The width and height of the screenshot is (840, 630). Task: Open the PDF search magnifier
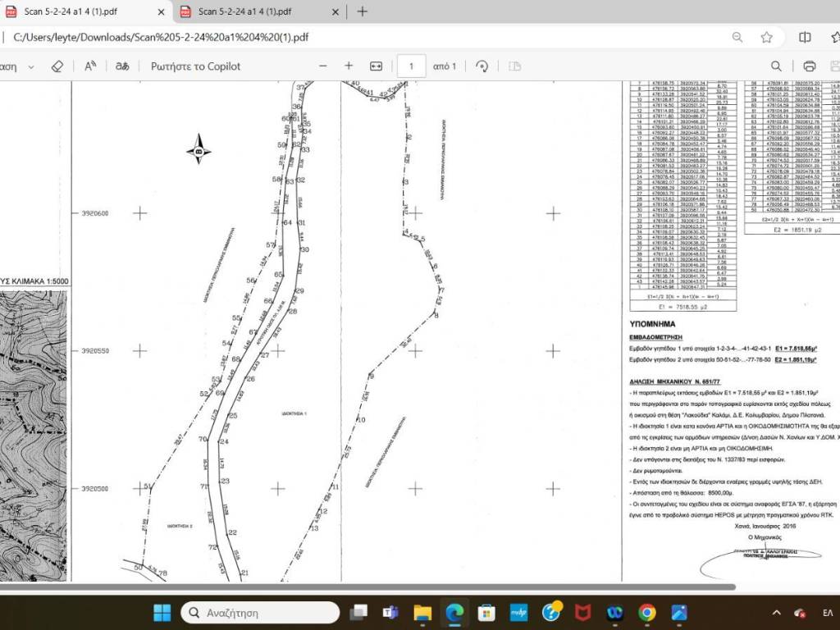coord(776,66)
